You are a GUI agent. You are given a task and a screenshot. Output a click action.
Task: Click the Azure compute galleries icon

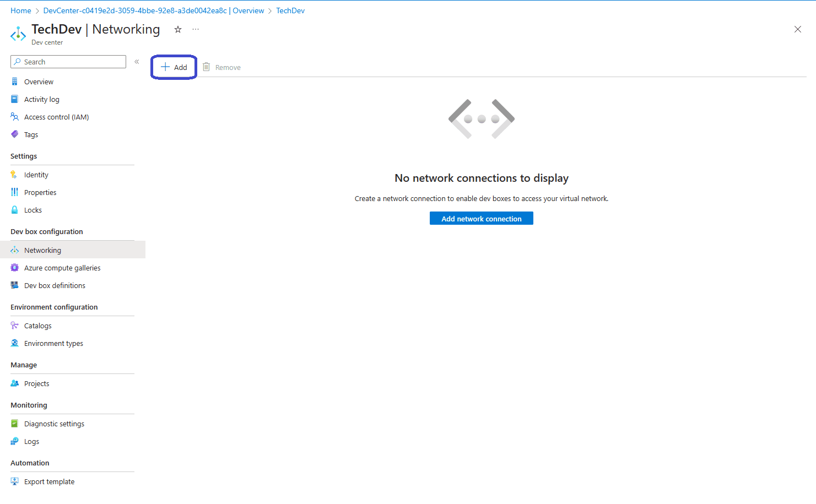15,268
